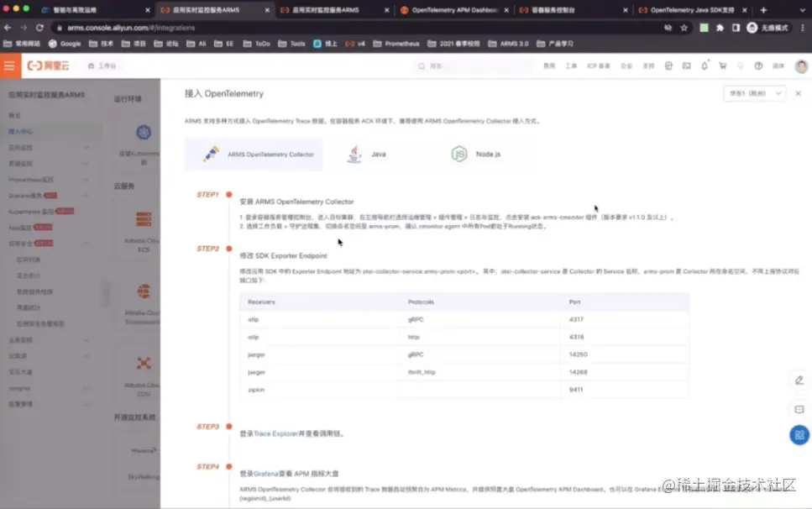
Task: Open the user avatar in Aliyun header
Action: coord(801,66)
